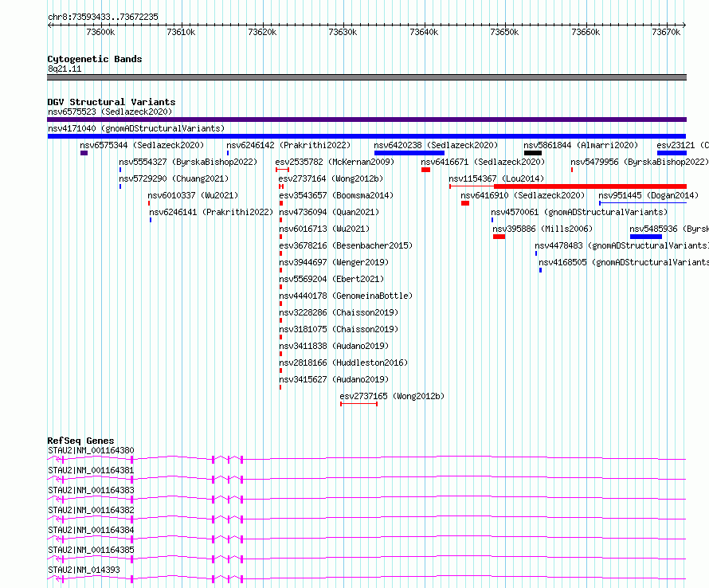Click esv2737164 (Wong2012b) label

click(331, 178)
